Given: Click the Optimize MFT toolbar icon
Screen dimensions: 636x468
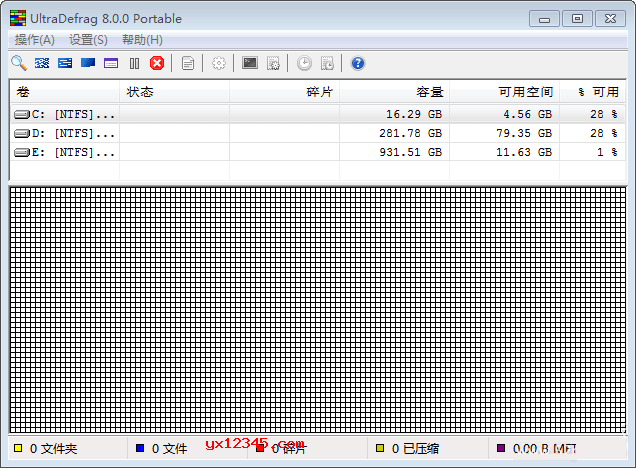Looking at the screenshot, I should pos(111,63).
